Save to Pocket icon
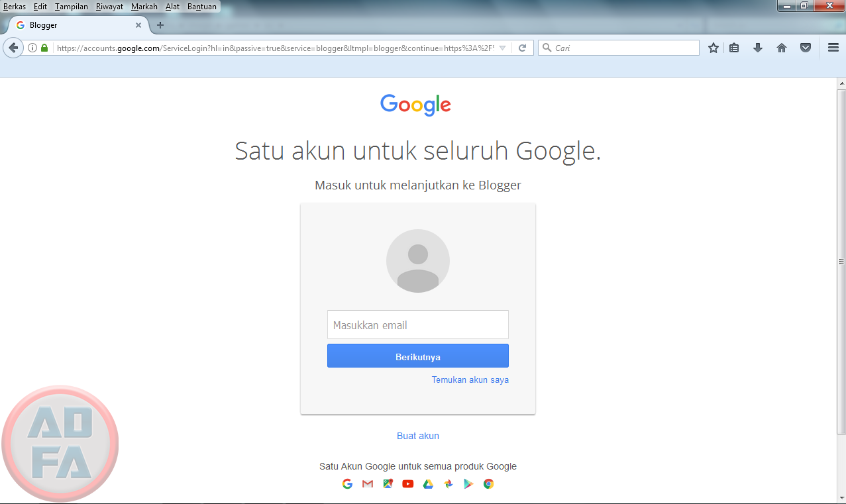846x504 pixels. (806, 48)
